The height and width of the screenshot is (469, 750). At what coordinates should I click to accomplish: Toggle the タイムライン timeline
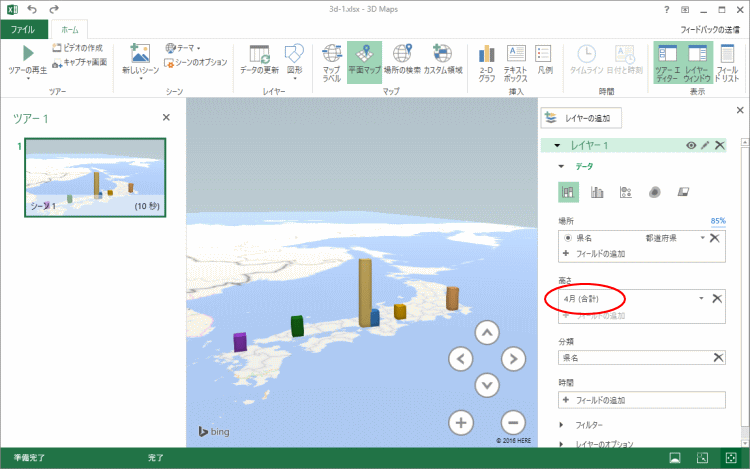586,60
